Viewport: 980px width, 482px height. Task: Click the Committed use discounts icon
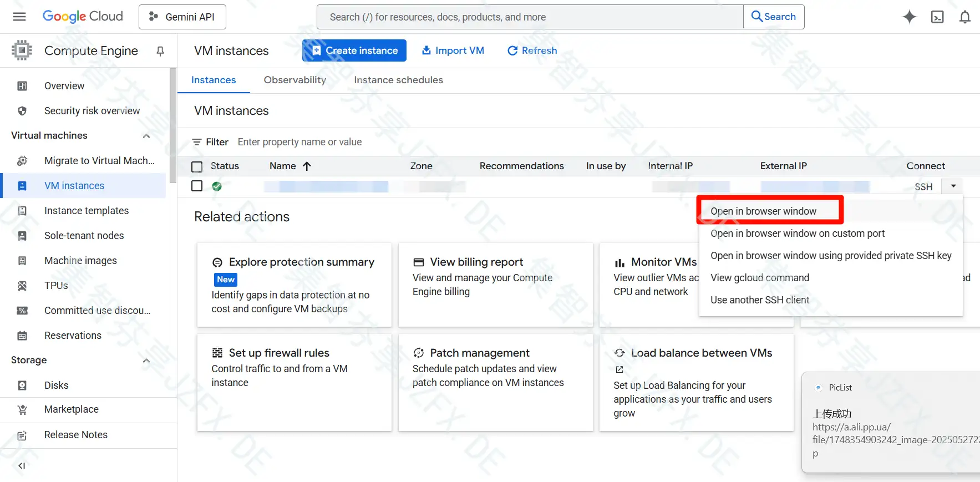(x=22, y=311)
